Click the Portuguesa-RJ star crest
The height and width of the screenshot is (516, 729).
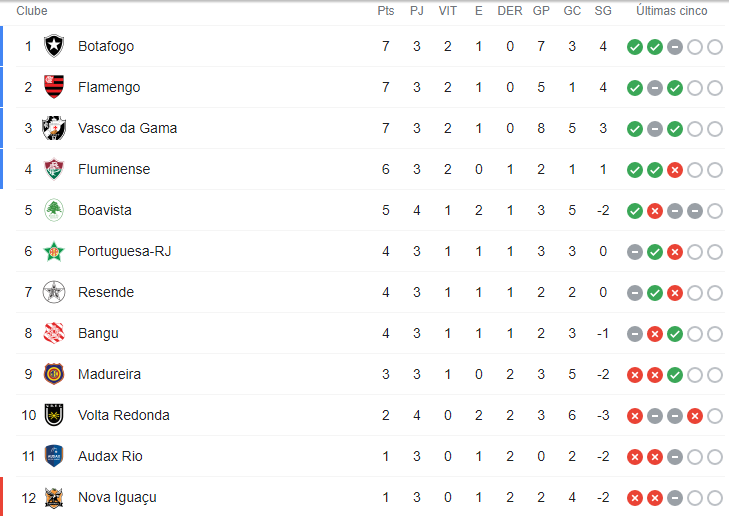pyautogui.click(x=54, y=251)
